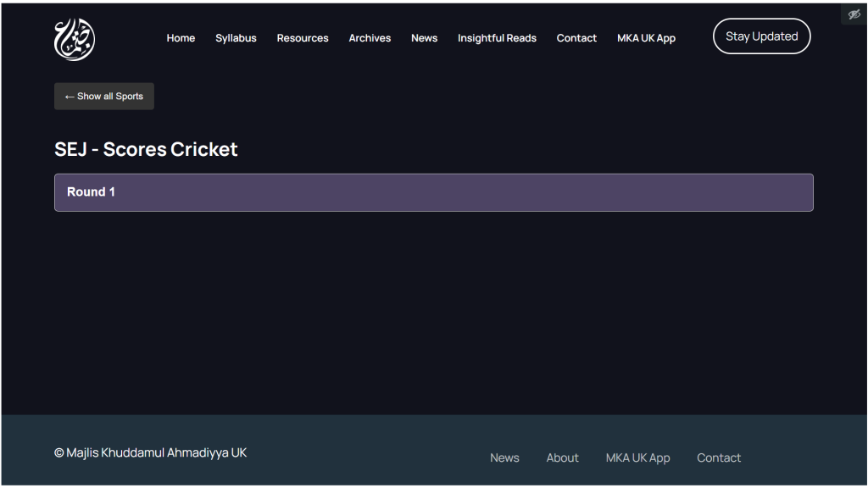Select Contact in the header menu
Screen dimensions: 868x488
[576, 38]
